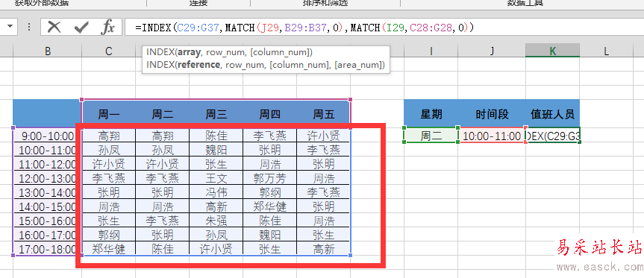Viewport: 644px width, 278px height.
Task: Select the 12:00-13:00 time cell
Action: (48, 178)
